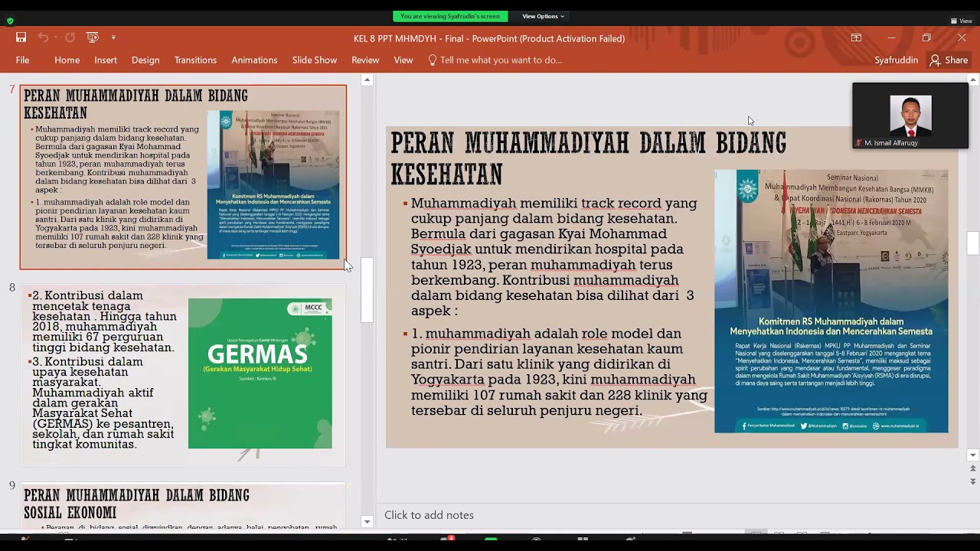Open the Undo history dropdown arrow
The height and width of the screenshot is (551, 980).
click(54, 37)
